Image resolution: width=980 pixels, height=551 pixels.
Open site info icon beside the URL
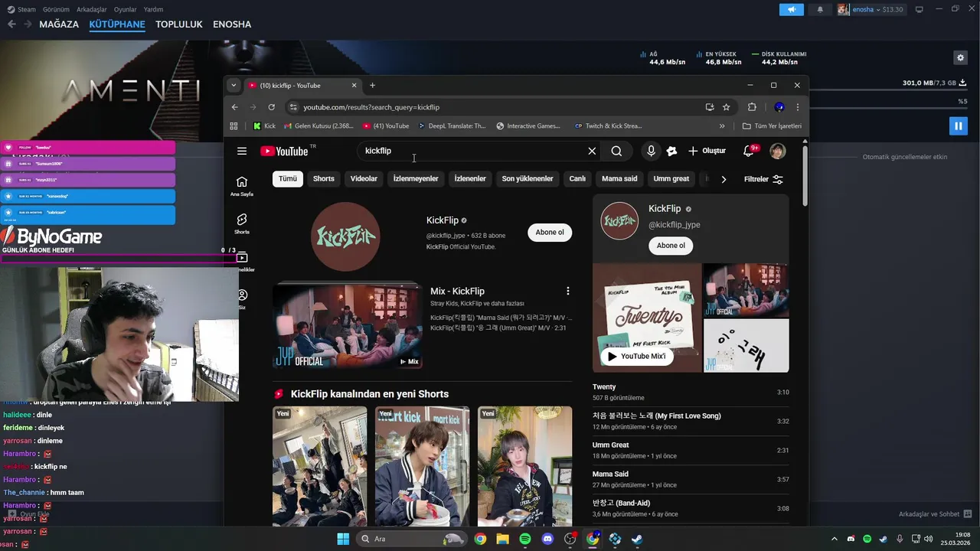point(292,107)
